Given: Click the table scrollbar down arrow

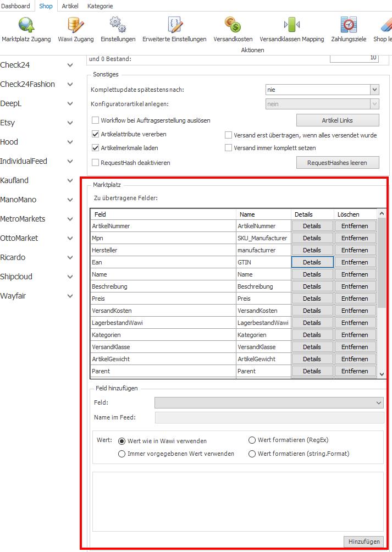Looking at the screenshot, I should point(382,374).
